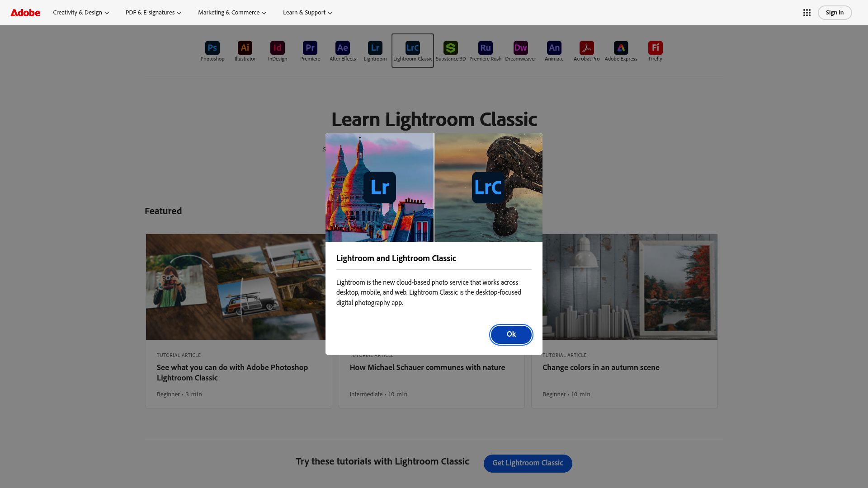Click the Adobe logo
The image size is (868, 488).
point(25,12)
